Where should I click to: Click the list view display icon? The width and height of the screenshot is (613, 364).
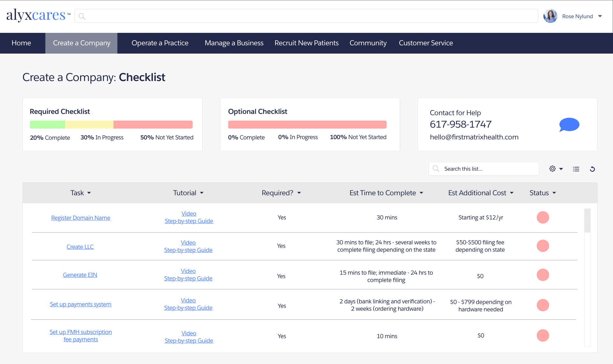pyautogui.click(x=576, y=169)
